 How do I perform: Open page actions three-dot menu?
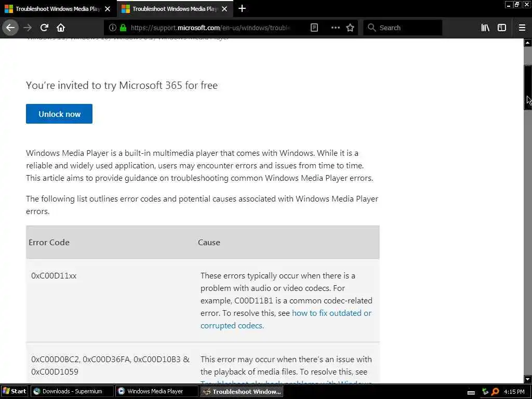coord(335,28)
